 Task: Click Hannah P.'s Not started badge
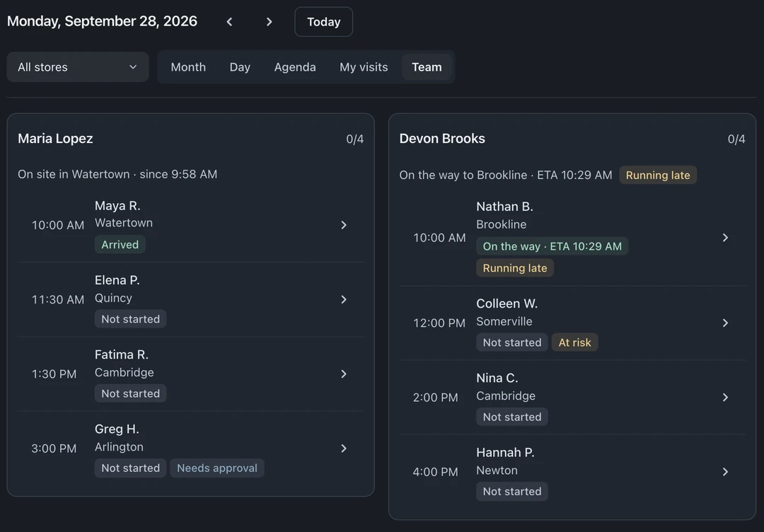pyautogui.click(x=511, y=492)
